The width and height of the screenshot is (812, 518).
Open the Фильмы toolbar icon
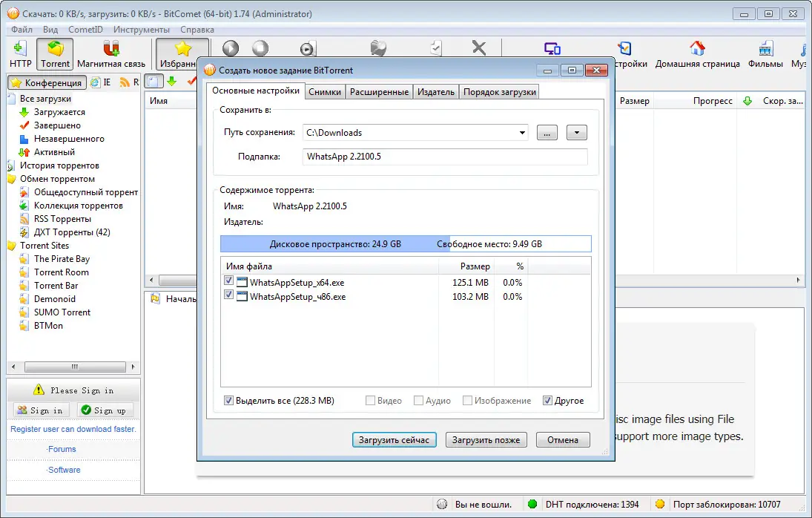coord(765,52)
